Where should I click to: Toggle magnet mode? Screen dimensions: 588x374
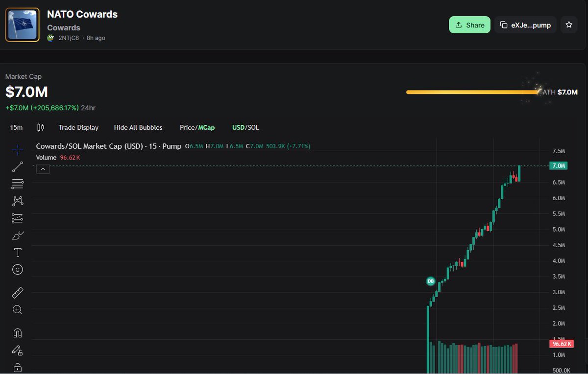pos(17,333)
